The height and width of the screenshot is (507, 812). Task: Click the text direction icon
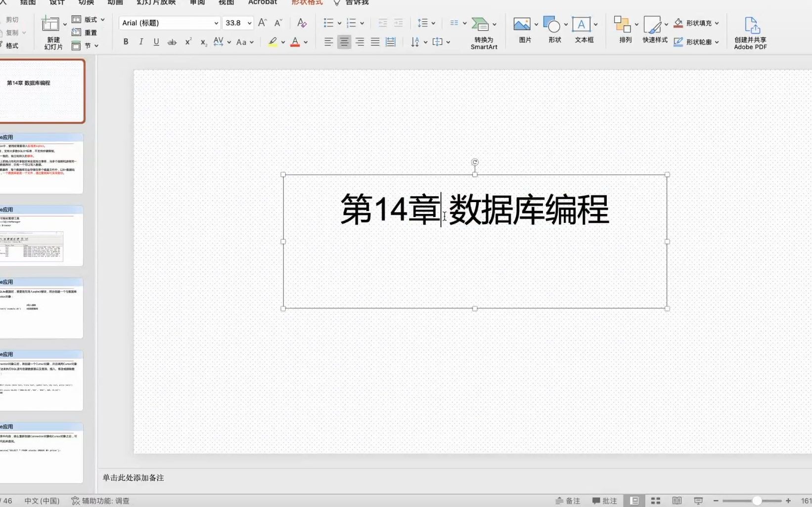click(415, 42)
